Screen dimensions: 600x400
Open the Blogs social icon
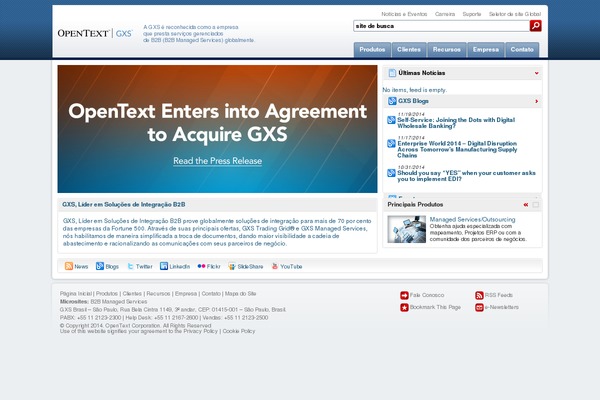(x=99, y=266)
